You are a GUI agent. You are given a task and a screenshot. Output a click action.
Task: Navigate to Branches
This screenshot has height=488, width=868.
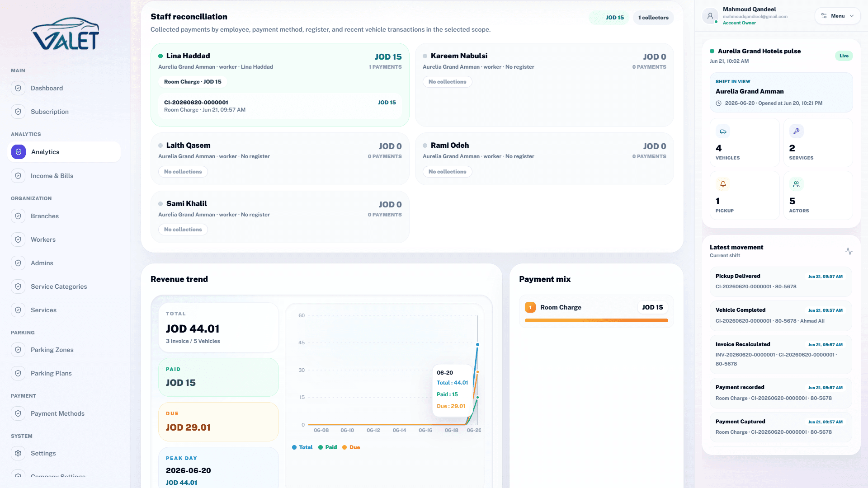click(x=64, y=216)
